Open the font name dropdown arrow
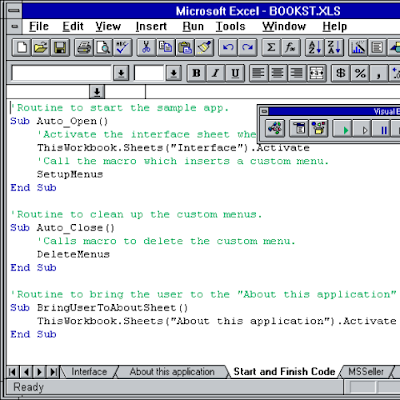Image resolution: width=400 pixels, height=400 pixels. [121, 73]
